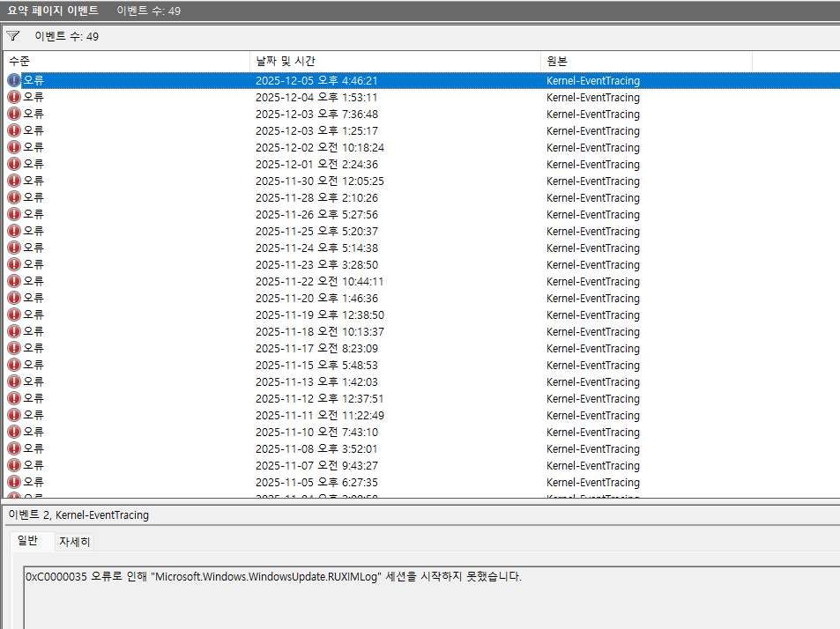840x629 pixels.
Task: Select the event at 2025-11-28 오후 2:10:26
Action: (x=316, y=197)
